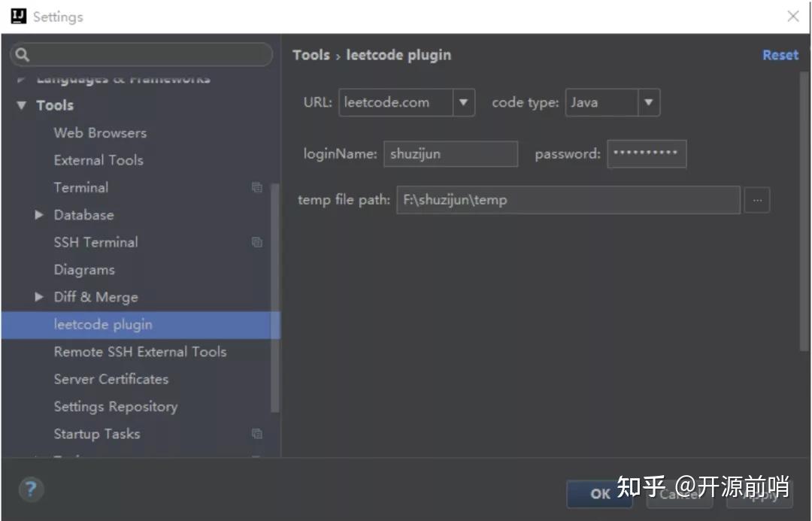Expand the Diff & Merge section
This screenshot has width=812, height=521.
[39, 297]
